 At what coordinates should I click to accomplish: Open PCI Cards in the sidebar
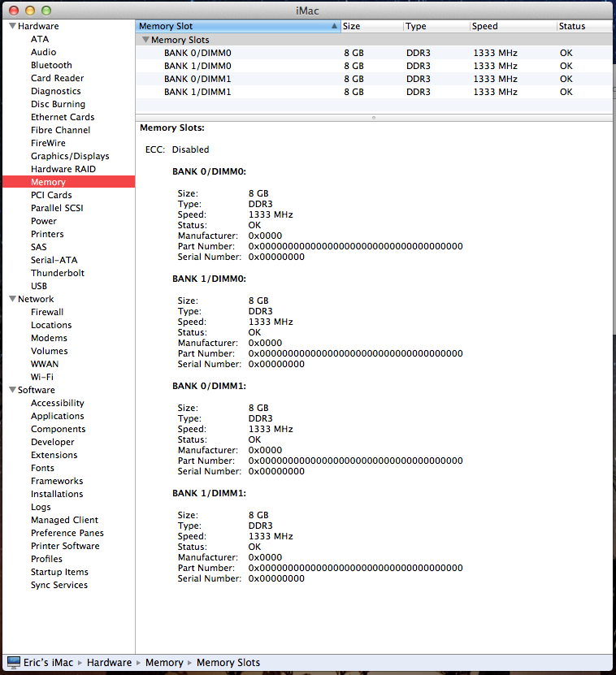[51, 195]
